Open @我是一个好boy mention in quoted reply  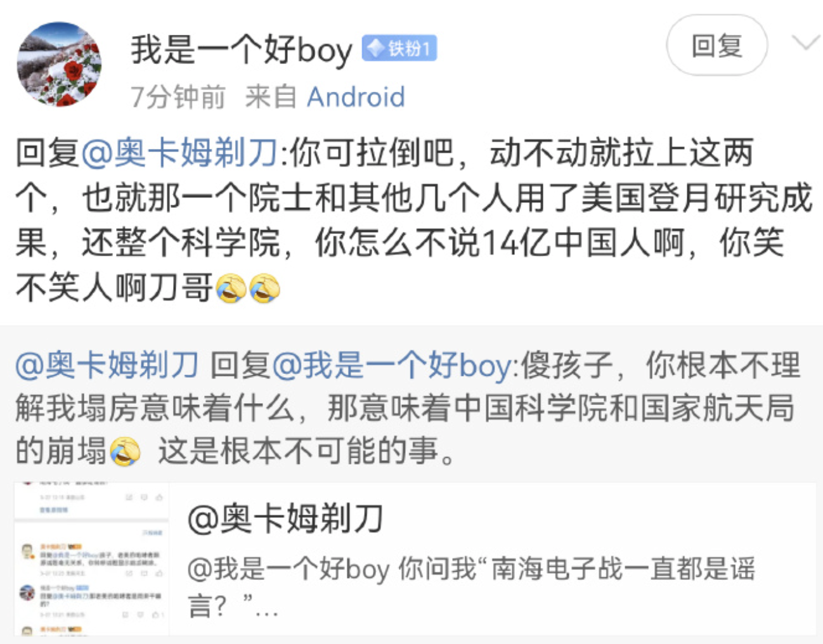click(393, 365)
